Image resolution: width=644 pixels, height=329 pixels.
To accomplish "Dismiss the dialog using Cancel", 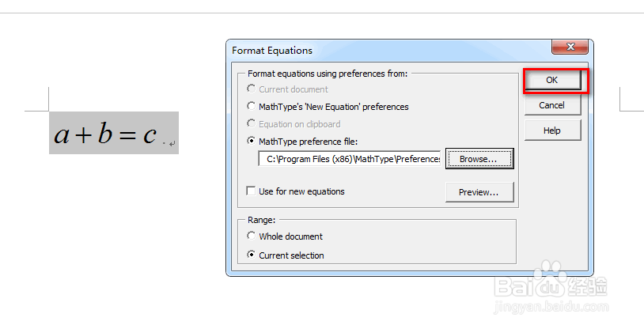I will [552, 105].
